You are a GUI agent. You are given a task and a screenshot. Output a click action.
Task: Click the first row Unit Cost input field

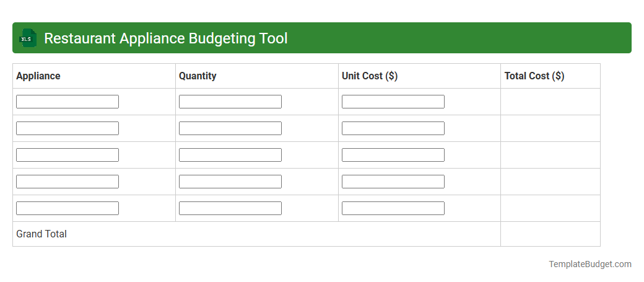click(x=393, y=102)
